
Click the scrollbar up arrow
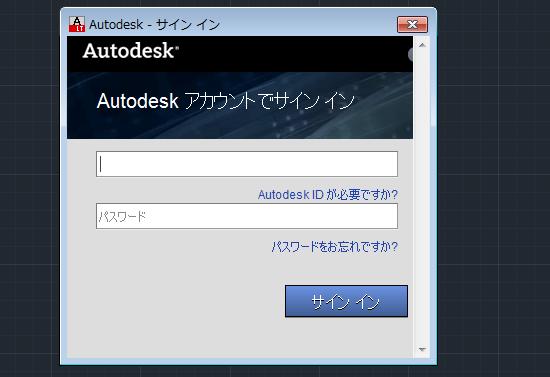point(422,45)
